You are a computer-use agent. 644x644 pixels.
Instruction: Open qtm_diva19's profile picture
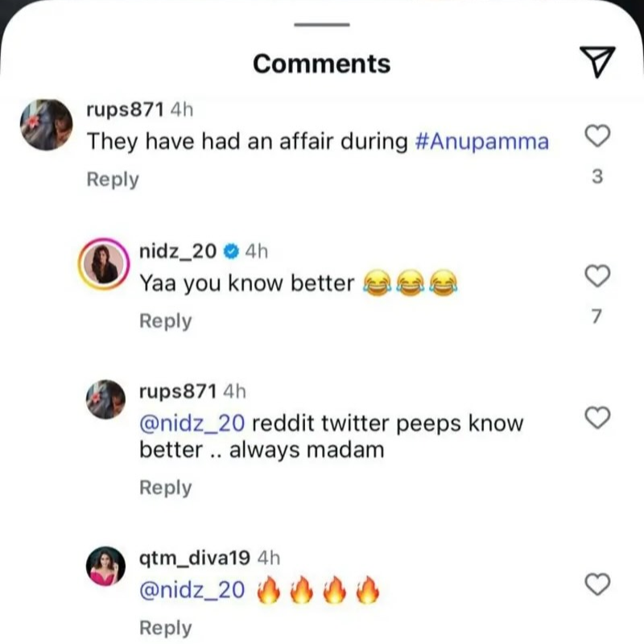pyautogui.click(x=105, y=571)
